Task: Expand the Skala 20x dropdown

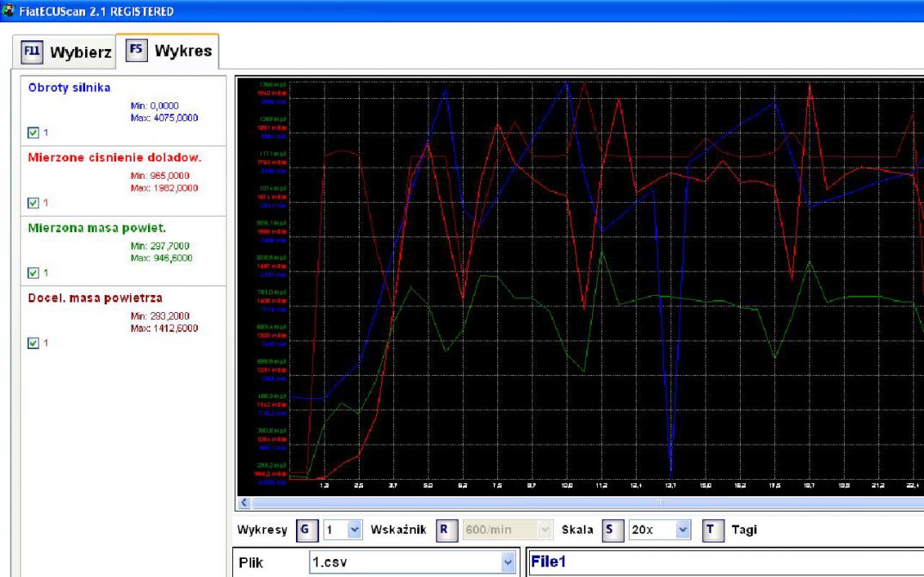Action: click(682, 531)
